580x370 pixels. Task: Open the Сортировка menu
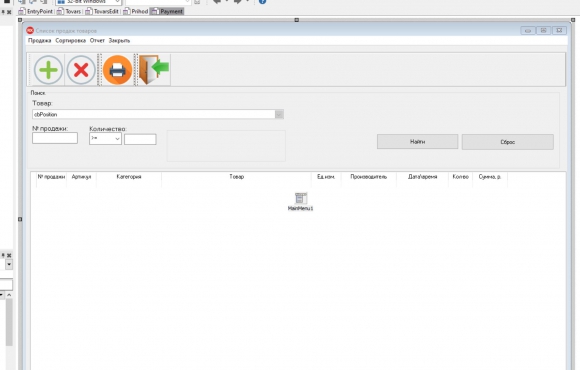[71, 41]
